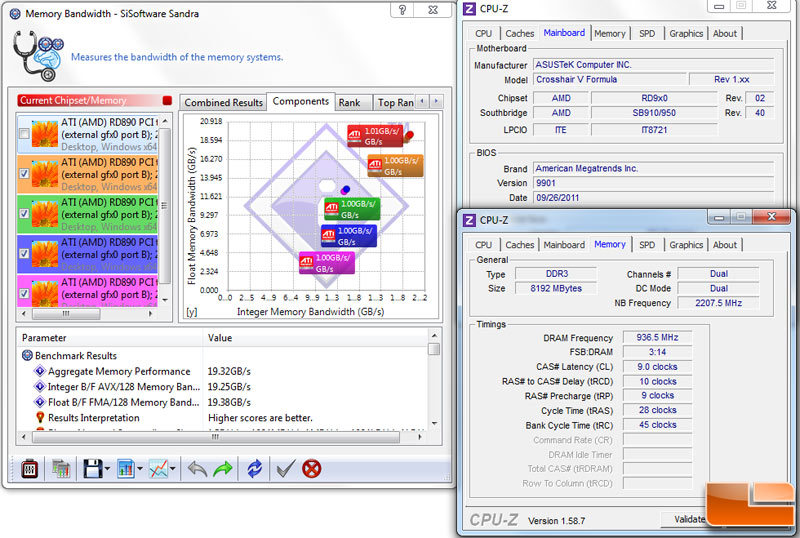
Task: Click the tab strip left scroll arrow
Action: click(422, 101)
